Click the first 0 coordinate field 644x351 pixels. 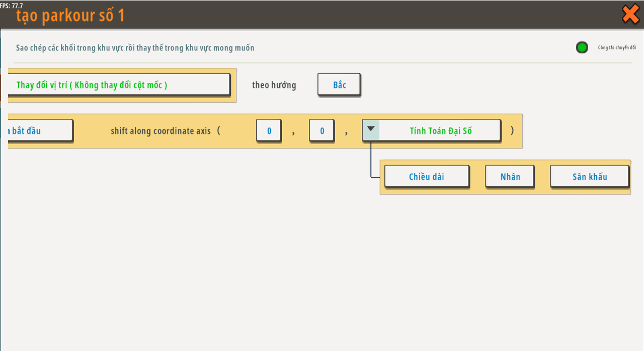click(x=269, y=131)
